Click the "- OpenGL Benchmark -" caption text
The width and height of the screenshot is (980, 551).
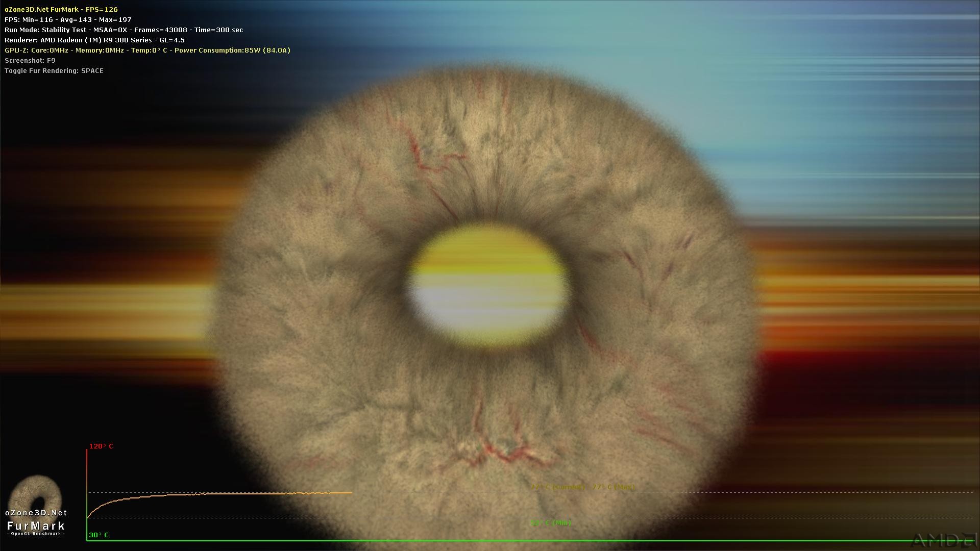(x=36, y=534)
